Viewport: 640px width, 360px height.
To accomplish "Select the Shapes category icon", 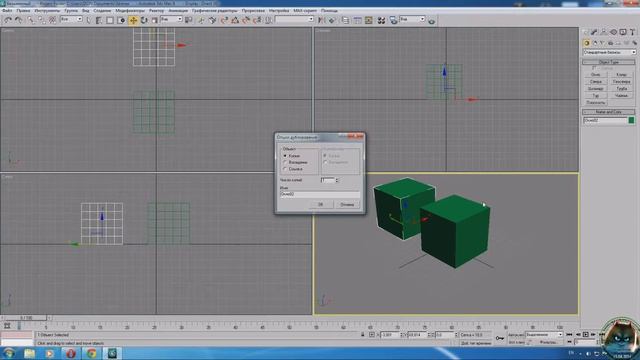I will (x=595, y=43).
